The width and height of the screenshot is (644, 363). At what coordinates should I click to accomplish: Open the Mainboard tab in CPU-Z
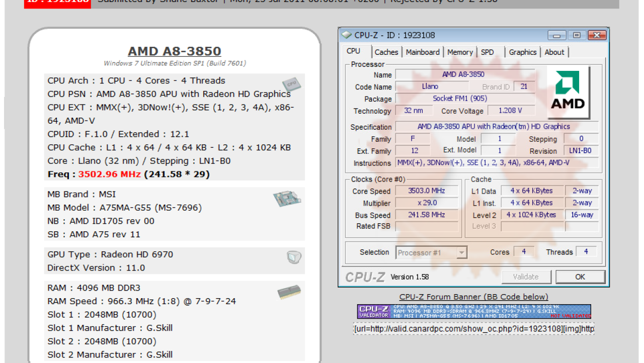click(x=423, y=52)
